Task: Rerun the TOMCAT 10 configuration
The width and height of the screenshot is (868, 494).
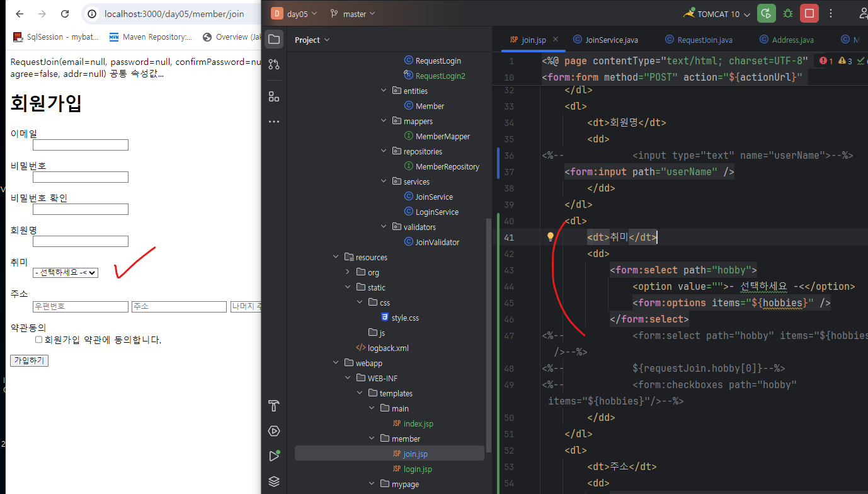Action: pos(767,13)
